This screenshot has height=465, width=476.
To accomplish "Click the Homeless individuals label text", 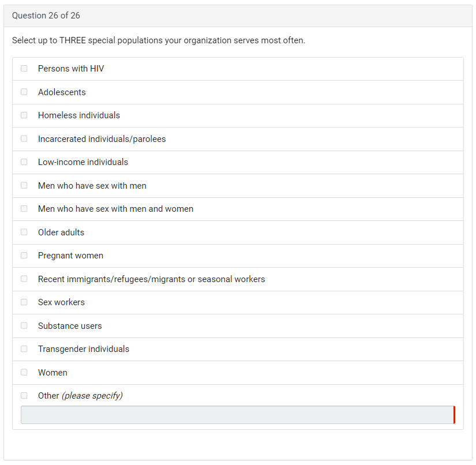I will click(79, 115).
